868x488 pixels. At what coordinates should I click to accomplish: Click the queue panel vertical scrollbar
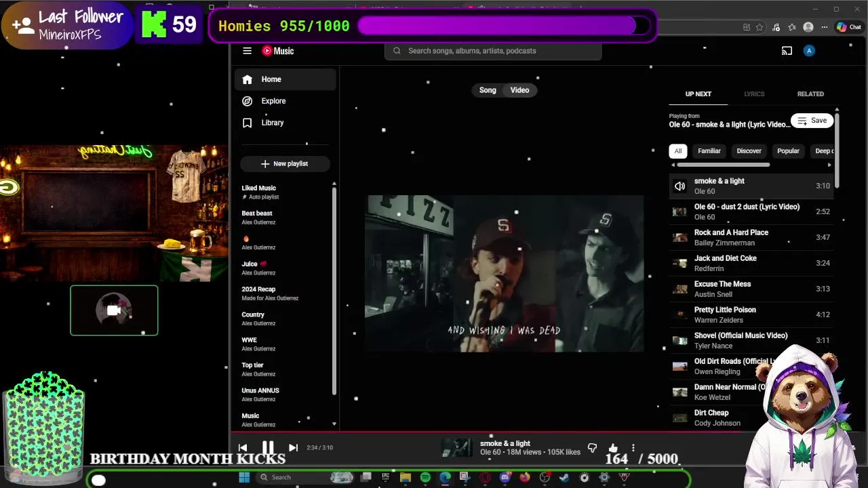tap(837, 149)
